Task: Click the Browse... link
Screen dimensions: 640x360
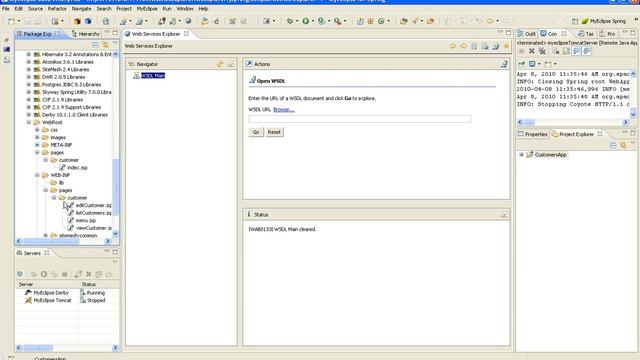Action: pos(284,110)
